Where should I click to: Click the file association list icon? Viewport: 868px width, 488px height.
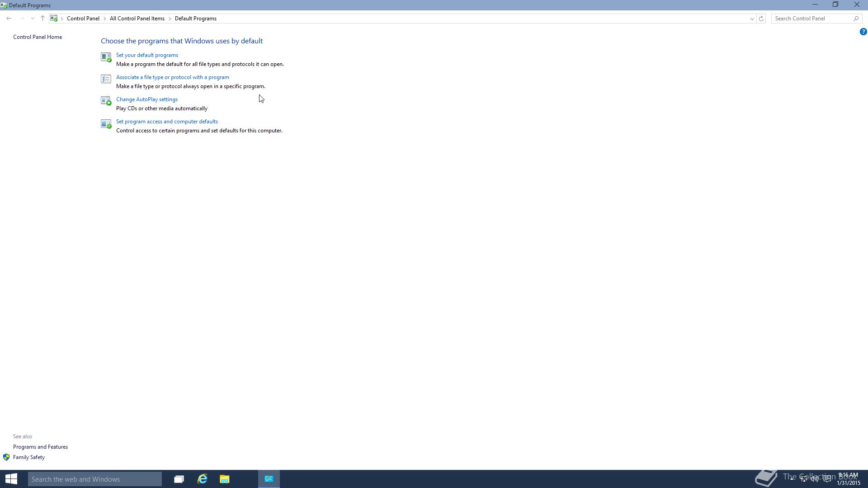tap(106, 79)
